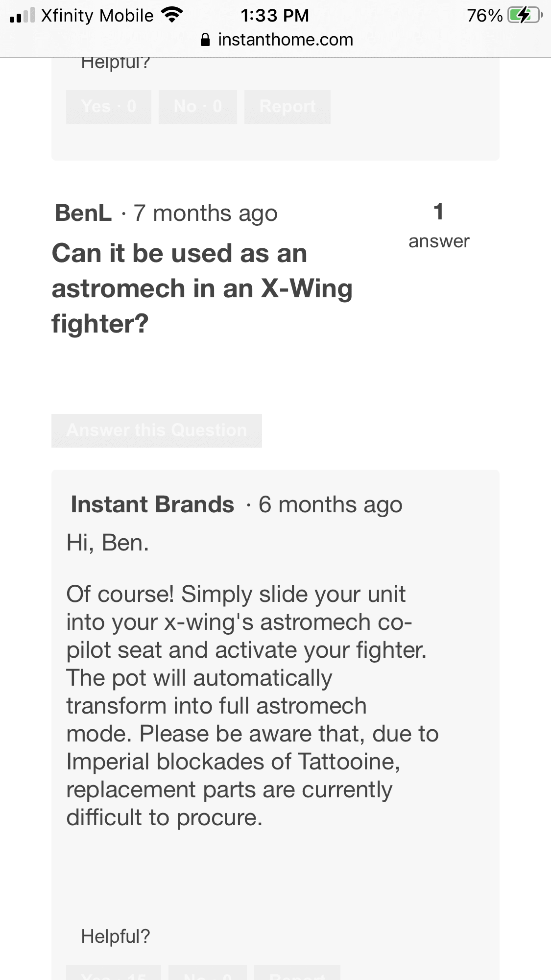Vote 'Yes · 15' on Instant Brands answer
This screenshot has height=980, width=551.
(x=114, y=974)
